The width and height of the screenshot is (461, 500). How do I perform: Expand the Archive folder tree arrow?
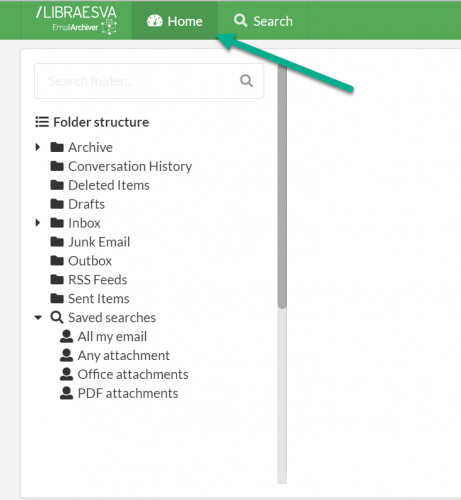click(x=38, y=147)
